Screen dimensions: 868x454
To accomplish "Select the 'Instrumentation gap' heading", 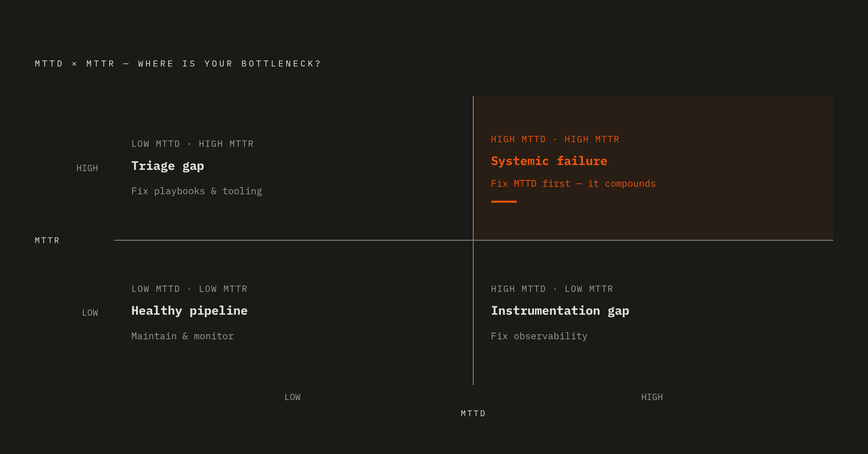I will [560, 311].
